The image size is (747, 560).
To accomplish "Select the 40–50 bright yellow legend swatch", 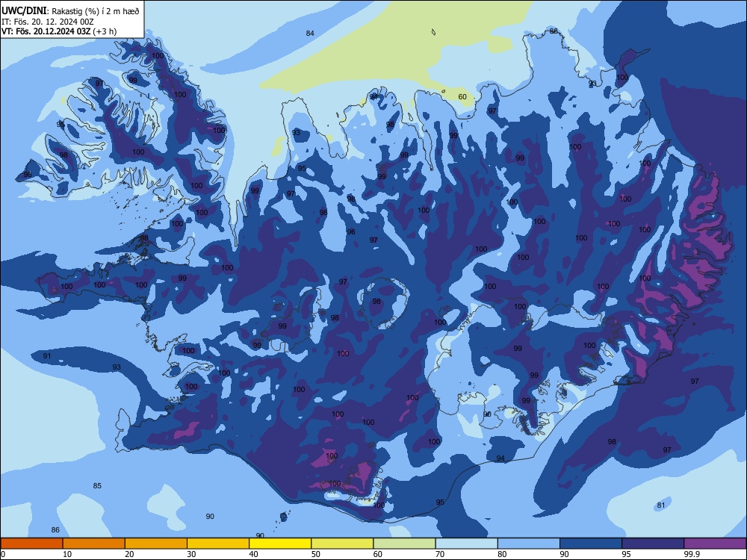I will point(280,544).
